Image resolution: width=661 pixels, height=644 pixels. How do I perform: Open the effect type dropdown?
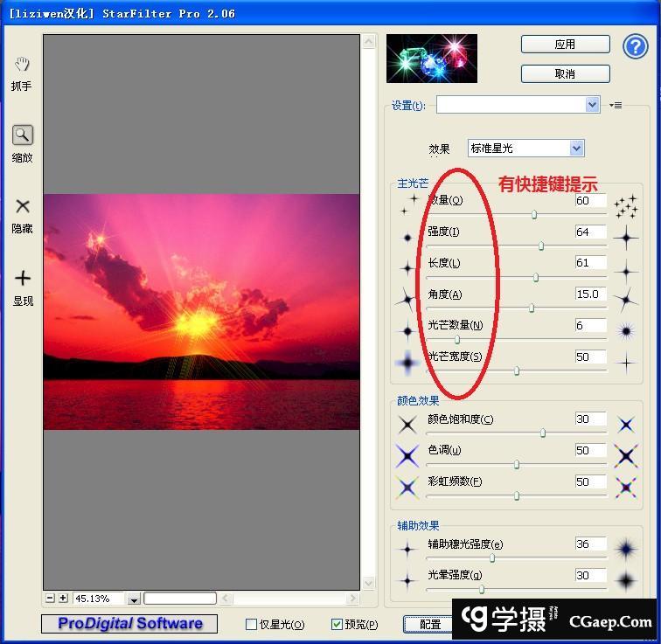[577, 149]
